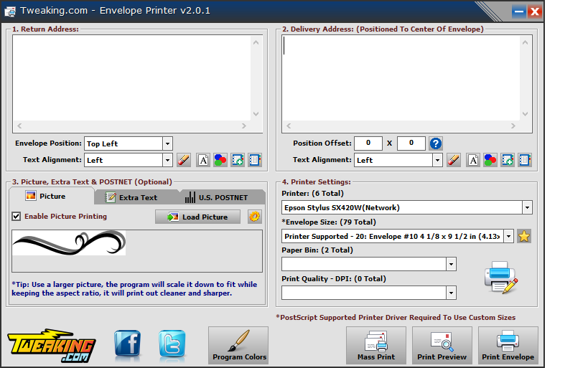
Task: Click the Print Preview button
Action: pyautogui.click(x=442, y=345)
